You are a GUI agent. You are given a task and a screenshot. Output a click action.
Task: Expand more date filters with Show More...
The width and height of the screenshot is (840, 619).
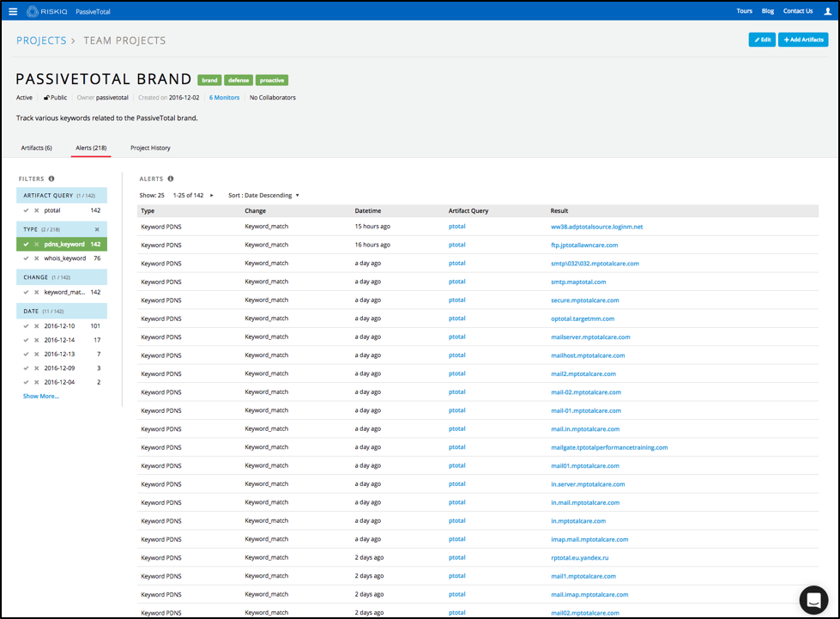pyautogui.click(x=40, y=397)
